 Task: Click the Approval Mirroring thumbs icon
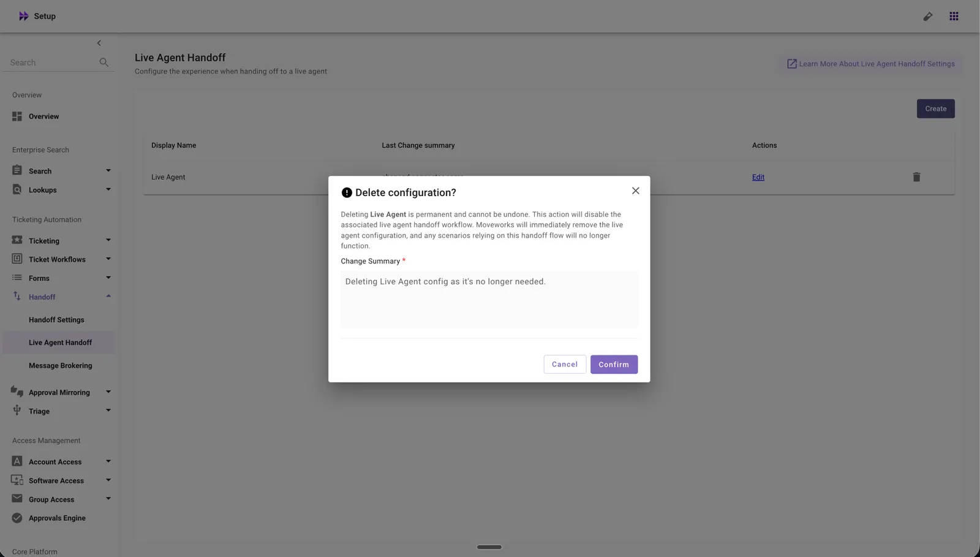point(17,392)
